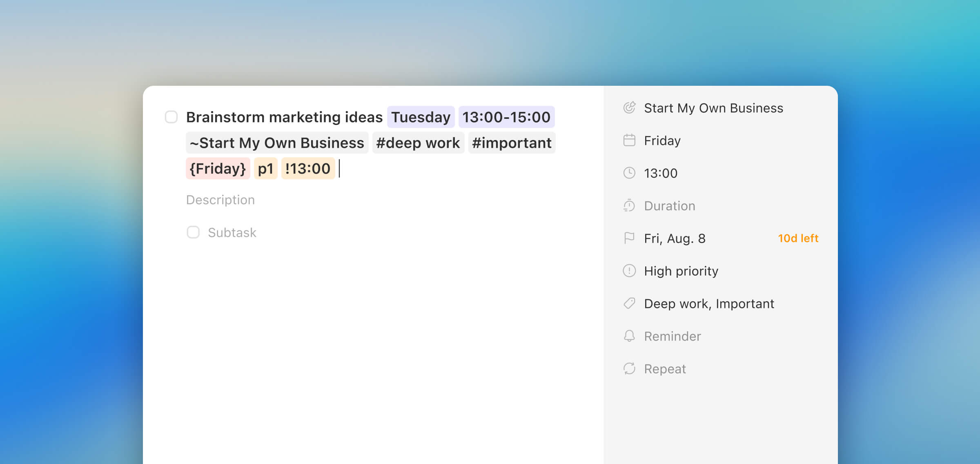This screenshot has width=980, height=464.
Task: Click the {Friday} deadline chip
Action: 218,169
